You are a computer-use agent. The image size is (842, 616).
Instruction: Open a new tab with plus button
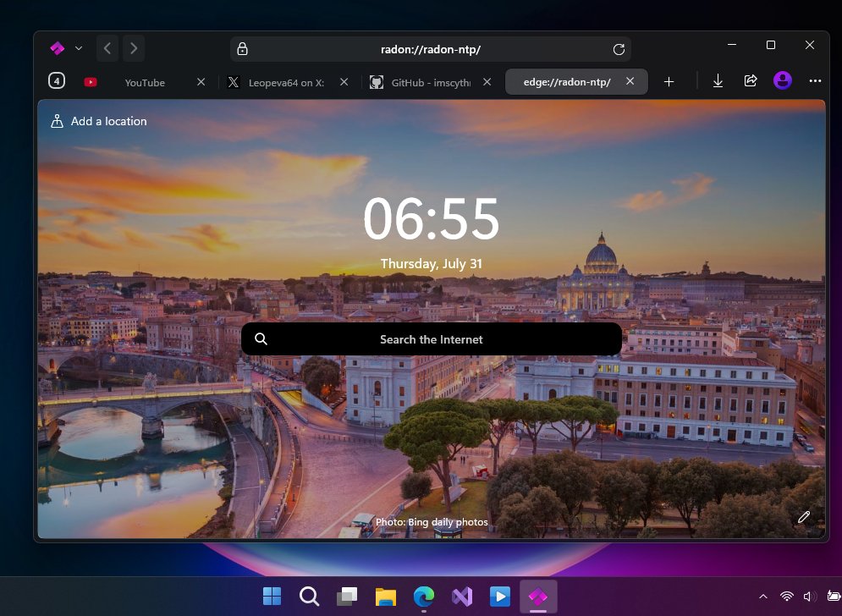pos(669,81)
